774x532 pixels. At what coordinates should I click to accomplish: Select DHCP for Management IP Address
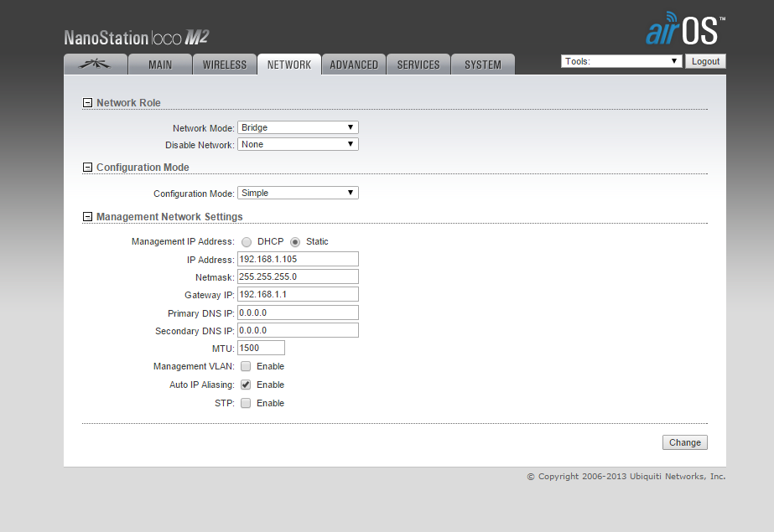[x=247, y=241]
